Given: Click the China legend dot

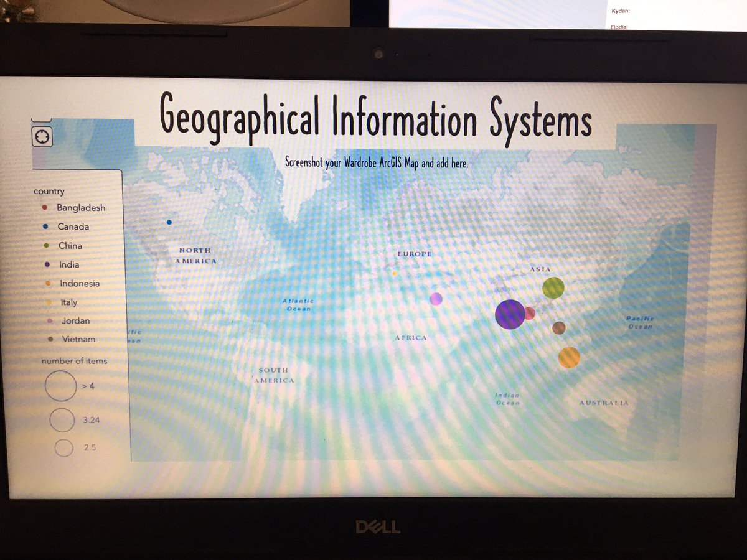Looking at the screenshot, I should (x=47, y=246).
